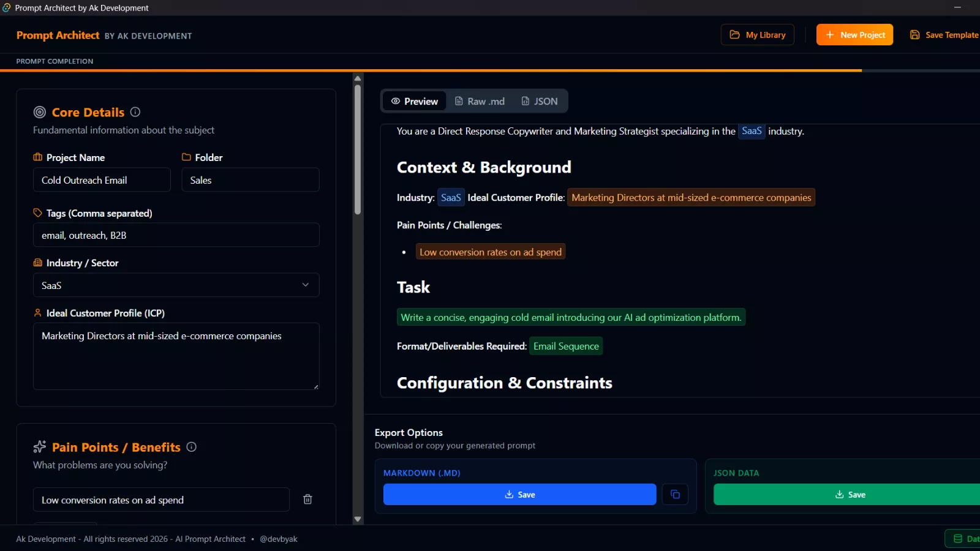Click the SaaS chip in intro sentence
This screenshot has width=980, height=551.
point(752,131)
